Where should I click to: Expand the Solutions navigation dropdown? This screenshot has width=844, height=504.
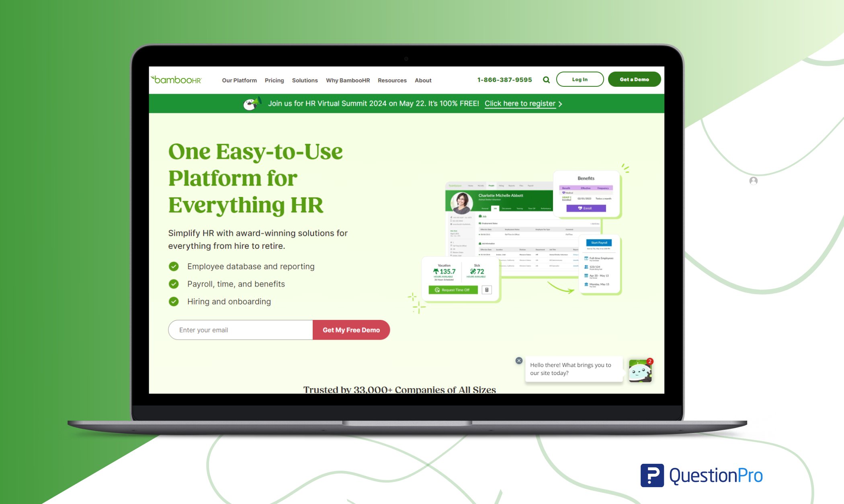click(x=305, y=80)
